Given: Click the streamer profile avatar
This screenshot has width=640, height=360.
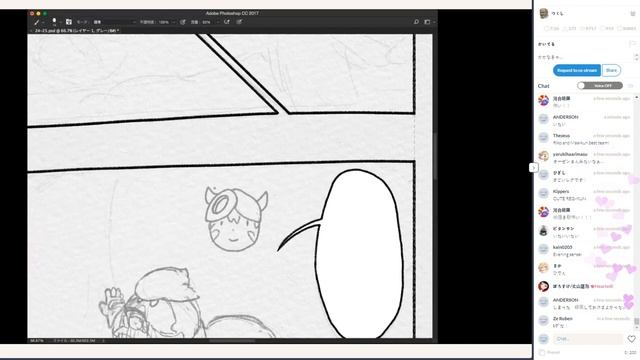Looking at the screenshot, I should pos(544,13).
